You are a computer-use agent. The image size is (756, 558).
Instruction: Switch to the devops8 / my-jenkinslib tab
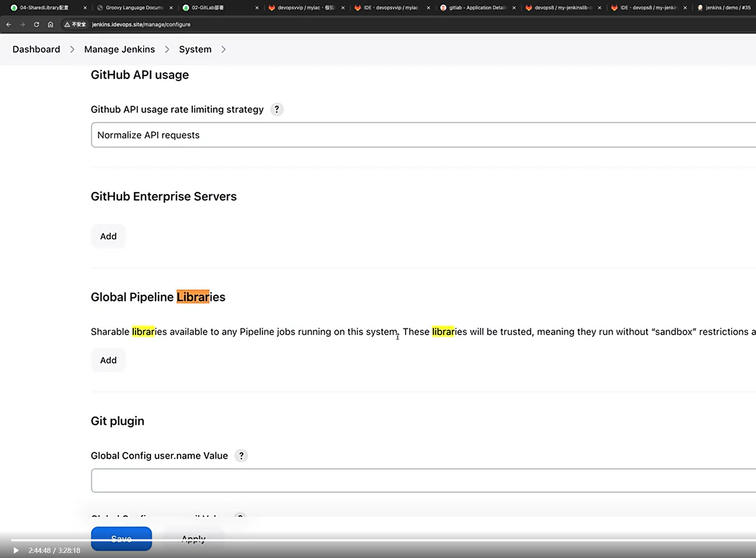[563, 8]
